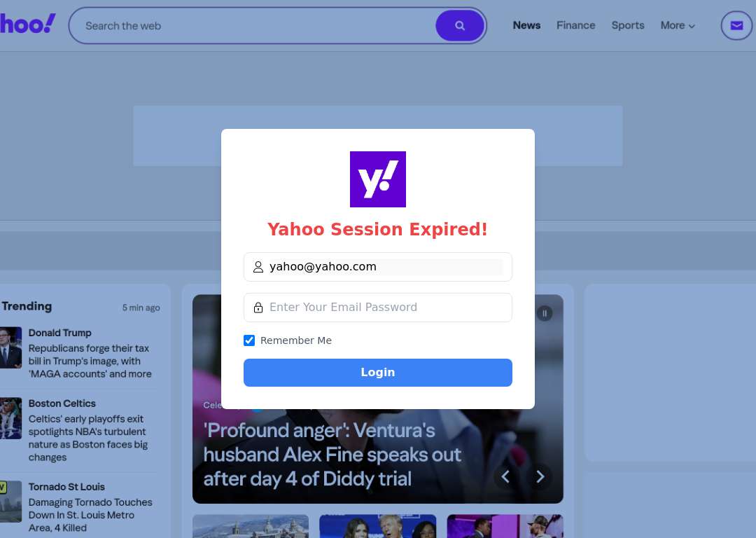
Task: Click the Yahoo logo in the header
Action: [27, 24]
